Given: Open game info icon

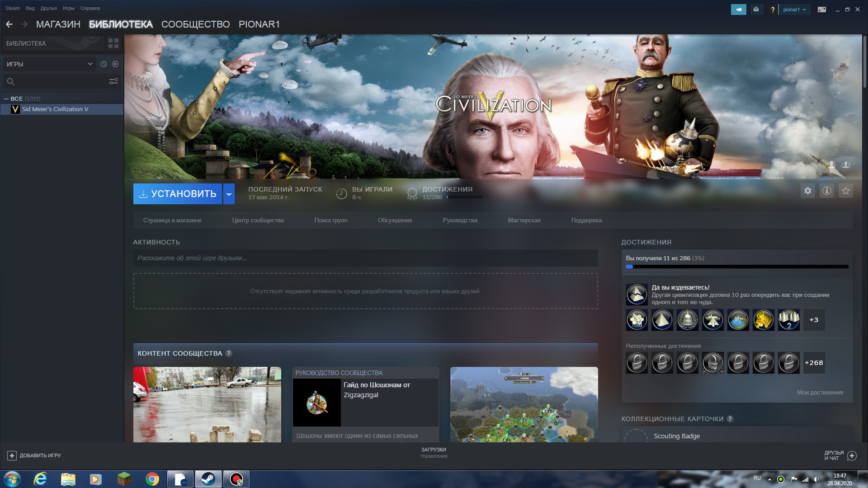Looking at the screenshot, I should tap(827, 191).
